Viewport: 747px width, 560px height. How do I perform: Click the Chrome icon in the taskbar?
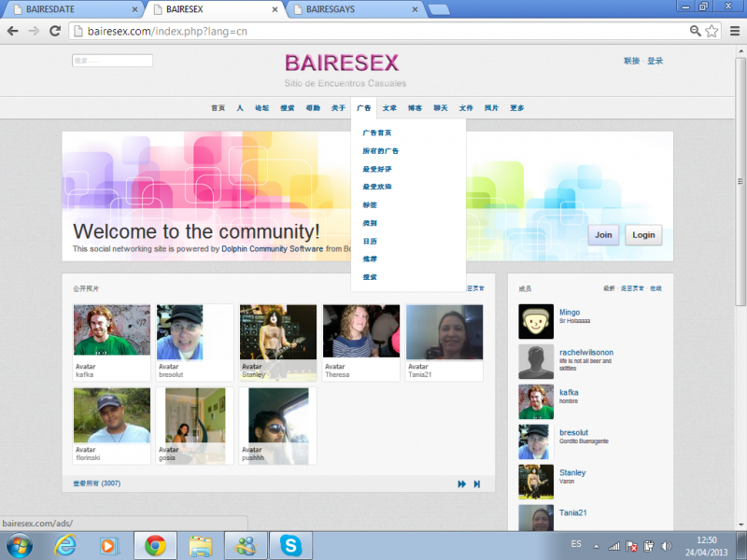(155, 546)
